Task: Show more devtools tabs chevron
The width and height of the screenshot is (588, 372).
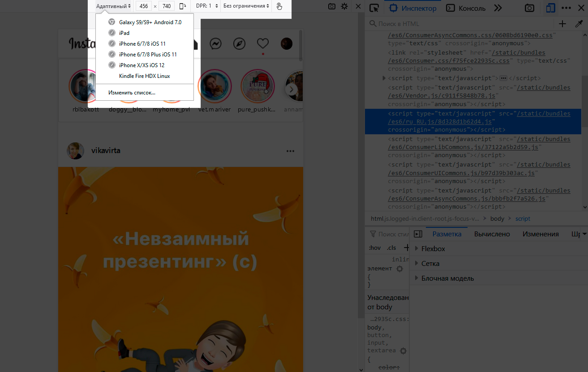Action: (498, 8)
